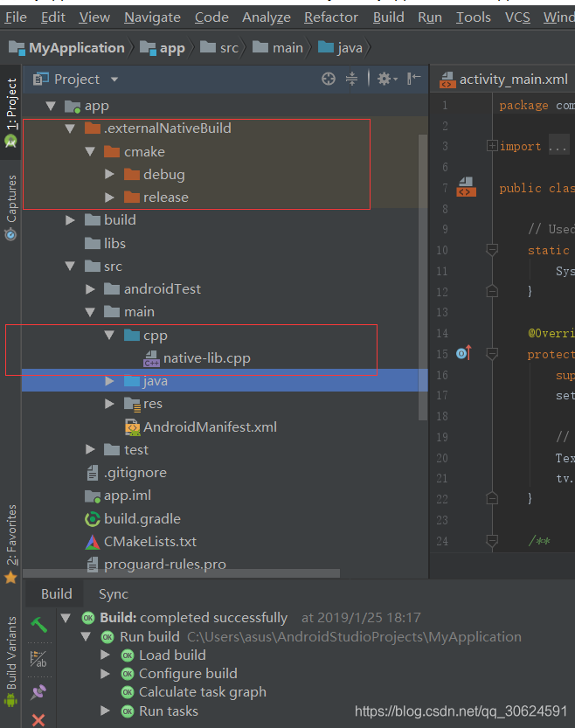The width and height of the screenshot is (575, 728).
Task: Select the libs folder
Action: coord(106,243)
